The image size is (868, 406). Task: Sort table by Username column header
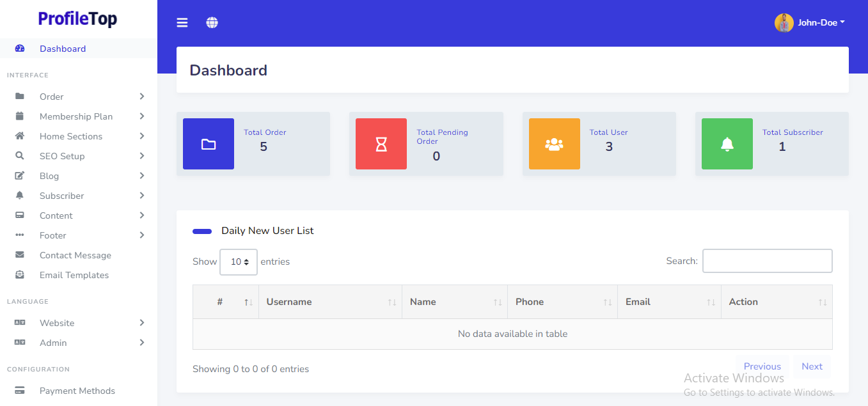tap(331, 302)
